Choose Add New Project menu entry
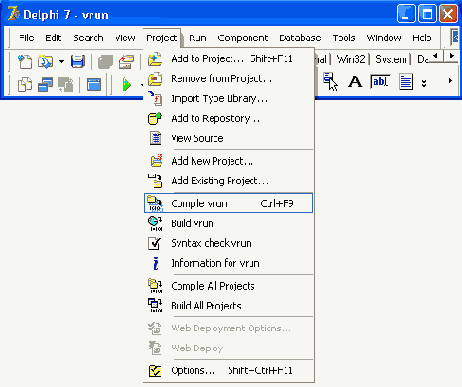Viewport: 462px width, 387px height. (229, 161)
